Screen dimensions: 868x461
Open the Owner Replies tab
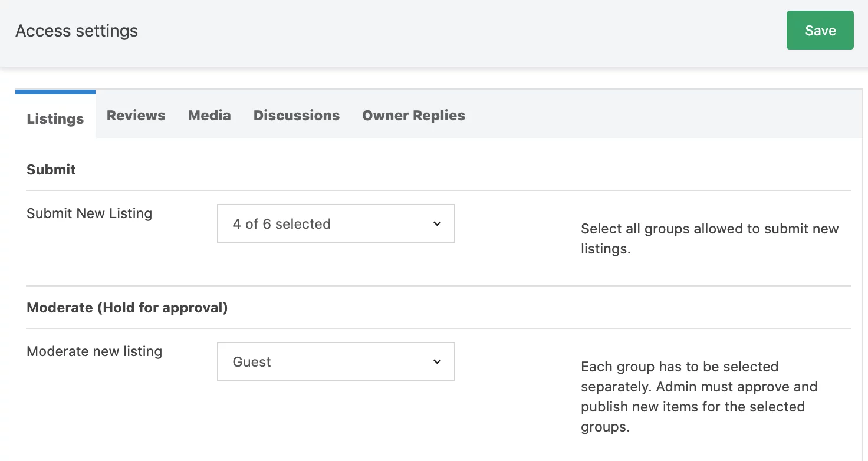pos(413,115)
